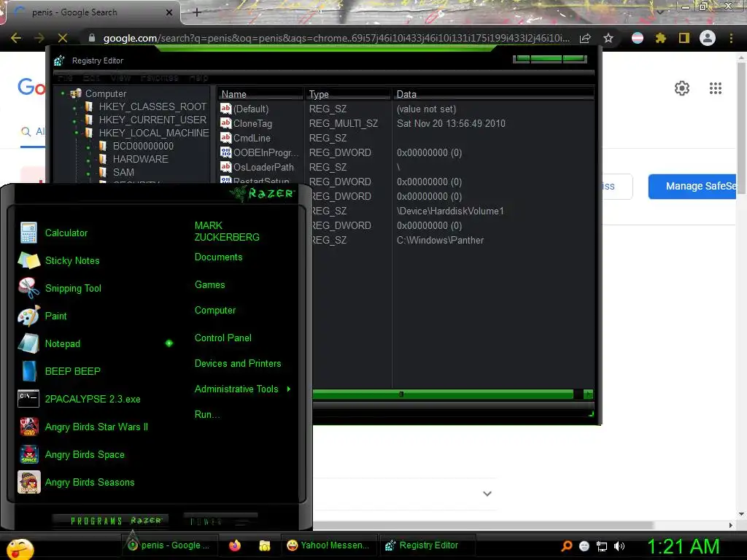Open View menu in Registry Editor
Image resolution: width=747 pixels, height=560 pixels.
(x=120, y=77)
